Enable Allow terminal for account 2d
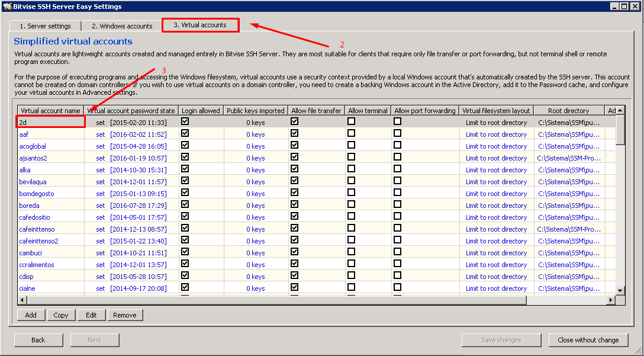 click(351, 121)
